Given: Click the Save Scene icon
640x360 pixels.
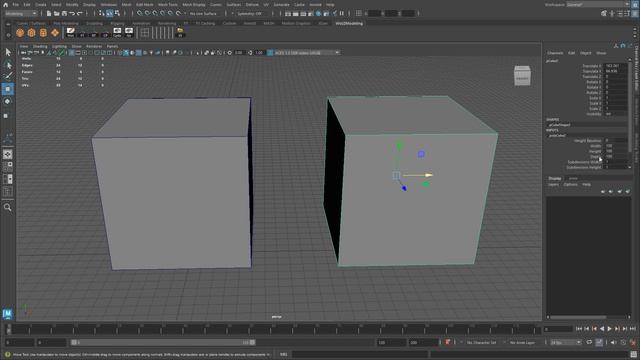Looking at the screenshot, I should (x=64, y=13).
